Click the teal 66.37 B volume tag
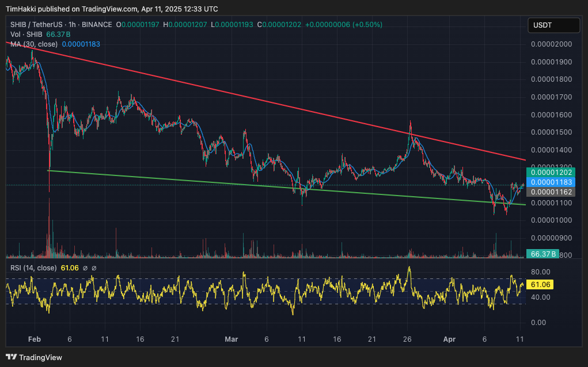 543,254
